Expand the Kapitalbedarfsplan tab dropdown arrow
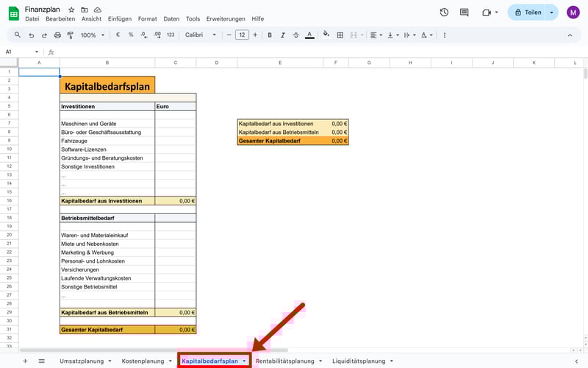The image size is (588, 368). [244, 361]
